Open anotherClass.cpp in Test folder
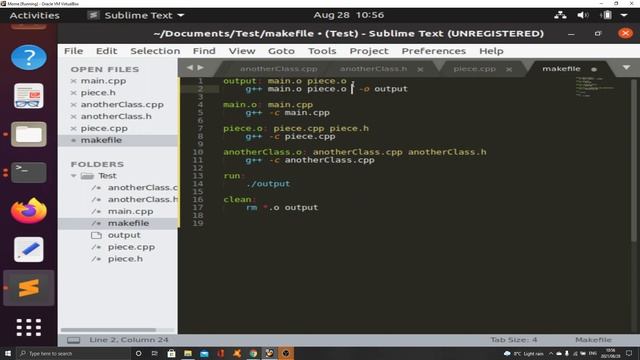 (x=142, y=188)
